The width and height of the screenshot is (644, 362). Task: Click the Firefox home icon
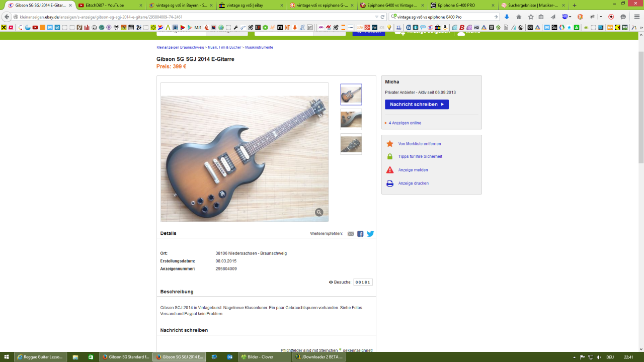[x=519, y=17]
